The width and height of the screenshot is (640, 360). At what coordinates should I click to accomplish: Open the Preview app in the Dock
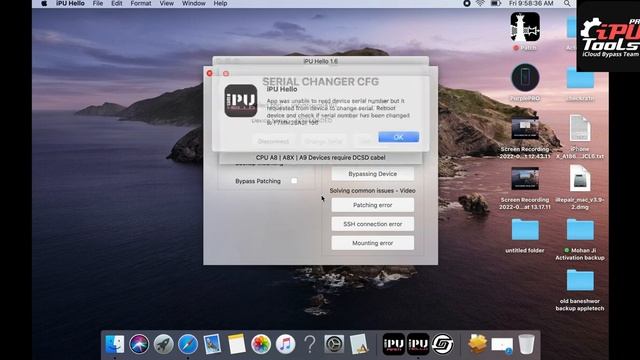(x=212, y=344)
